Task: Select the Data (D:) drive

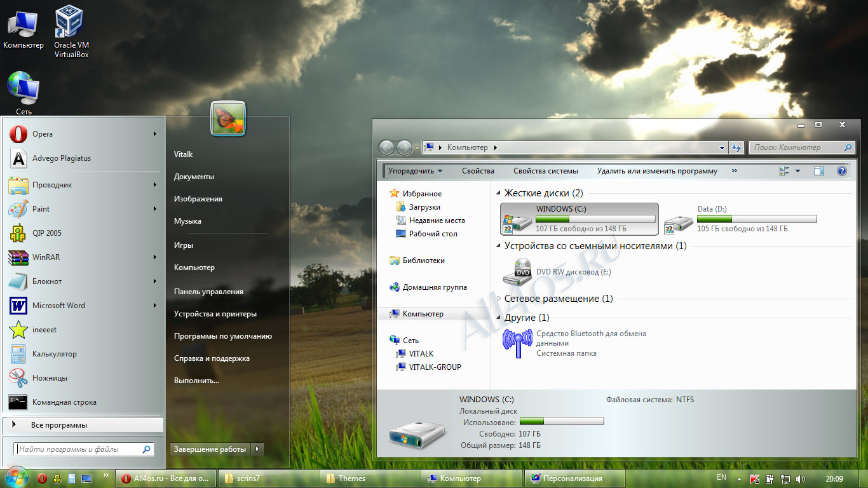Action: tap(740, 219)
